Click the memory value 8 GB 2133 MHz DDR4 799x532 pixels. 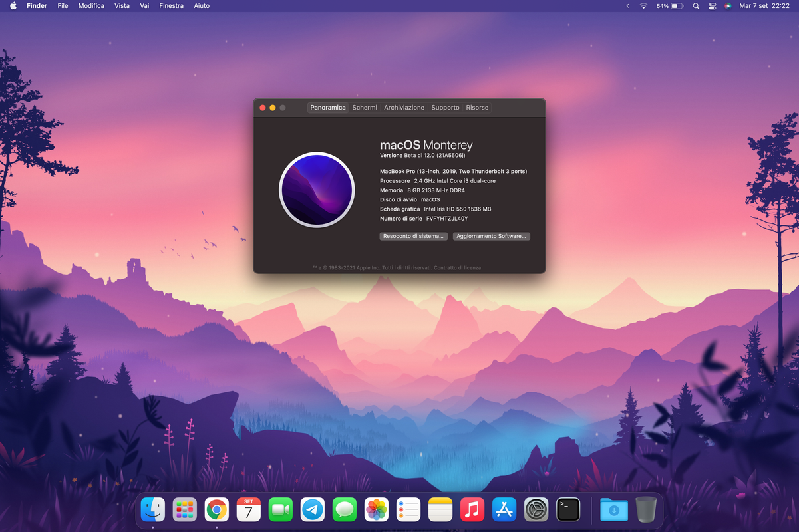tap(436, 190)
